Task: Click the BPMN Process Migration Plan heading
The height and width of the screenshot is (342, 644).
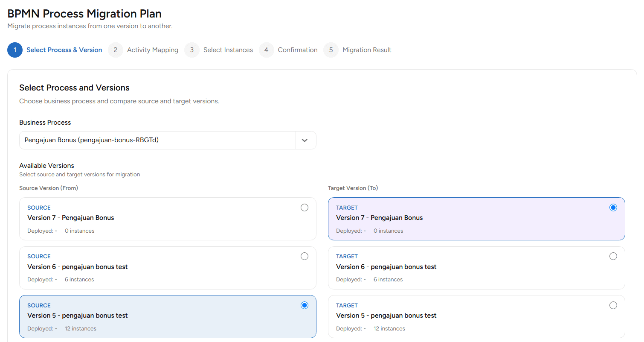Action: pyautogui.click(x=84, y=14)
